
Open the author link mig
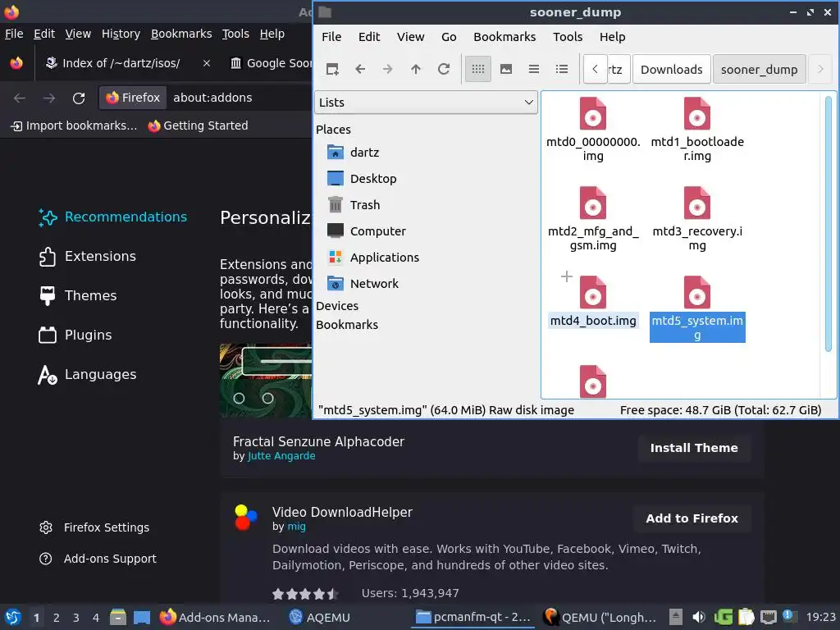coord(296,527)
